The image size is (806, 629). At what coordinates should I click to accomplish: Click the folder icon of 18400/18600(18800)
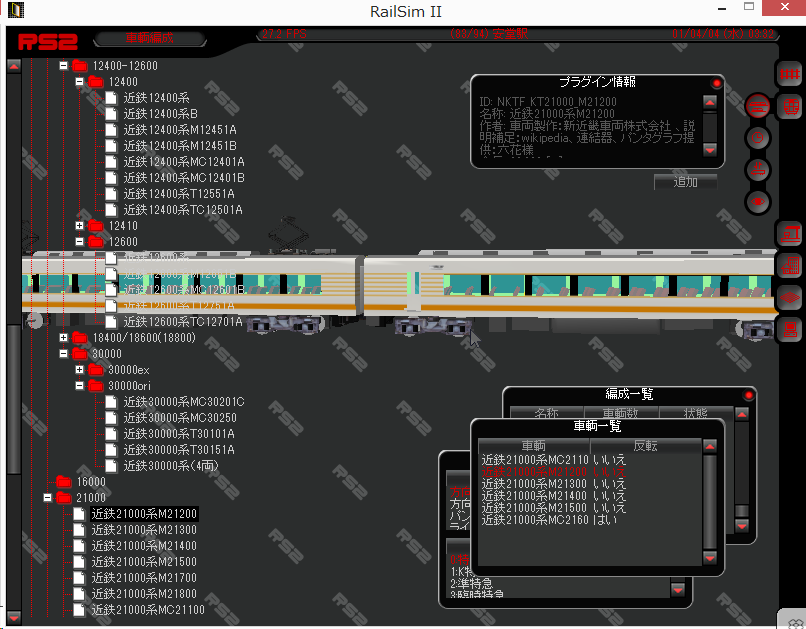click(x=80, y=338)
